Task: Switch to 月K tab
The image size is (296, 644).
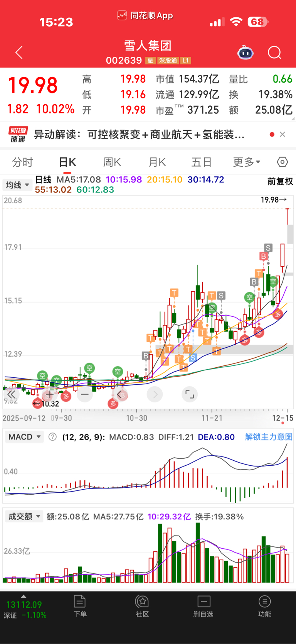Action: point(157,162)
